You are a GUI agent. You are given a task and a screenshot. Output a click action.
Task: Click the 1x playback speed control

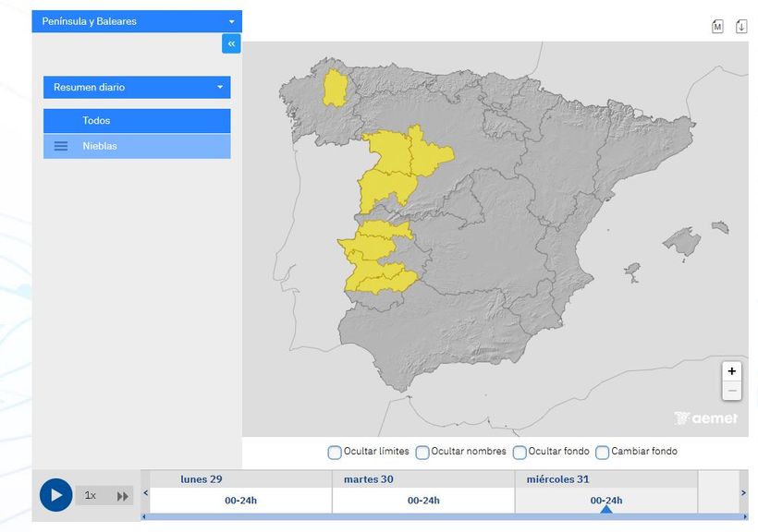90,495
